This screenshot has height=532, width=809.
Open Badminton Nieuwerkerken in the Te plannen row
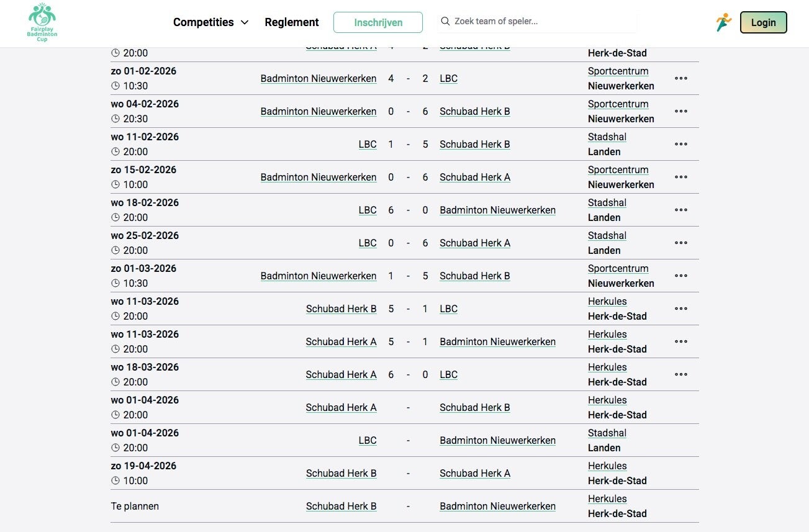[x=497, y=506]
